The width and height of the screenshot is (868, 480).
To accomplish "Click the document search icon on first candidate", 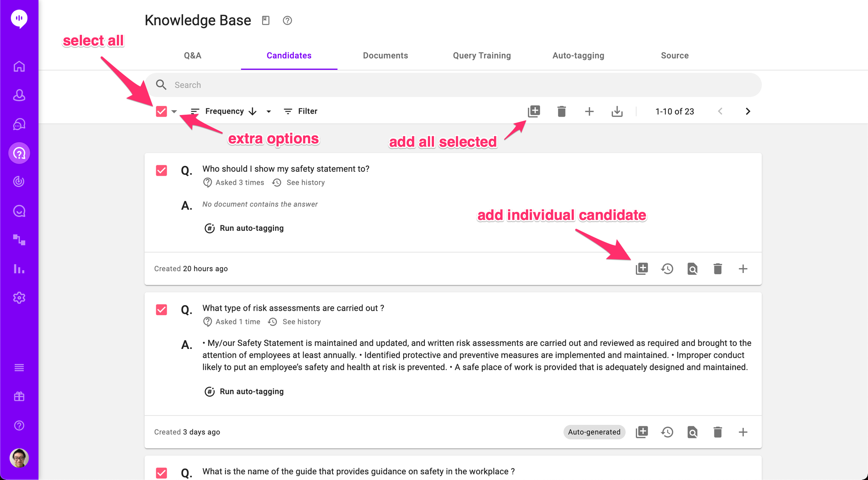I will pos(692,269).
